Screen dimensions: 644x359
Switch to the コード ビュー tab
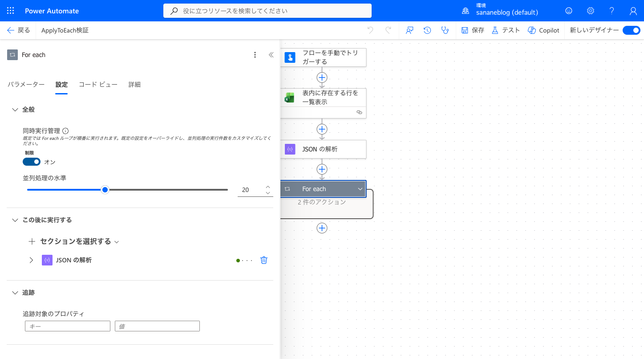[98, 85]
